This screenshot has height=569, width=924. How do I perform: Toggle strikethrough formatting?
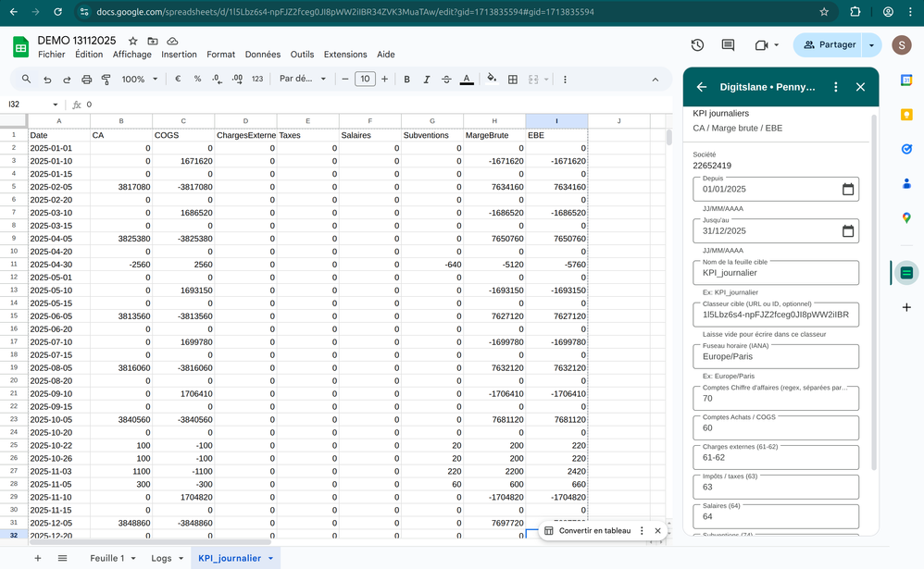point(446,80)
